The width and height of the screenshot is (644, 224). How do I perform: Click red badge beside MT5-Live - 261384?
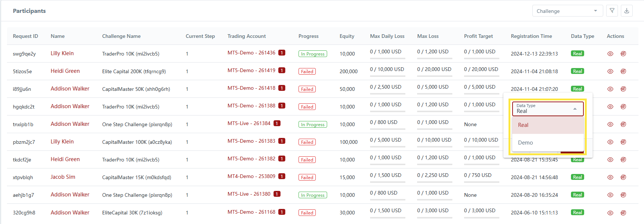[277, 123]
